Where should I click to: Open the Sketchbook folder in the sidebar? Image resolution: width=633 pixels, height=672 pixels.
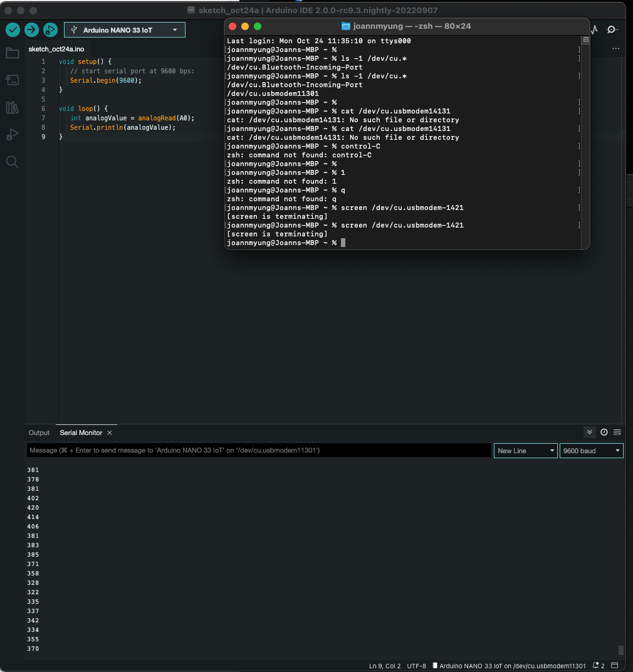tap(12, 53)
